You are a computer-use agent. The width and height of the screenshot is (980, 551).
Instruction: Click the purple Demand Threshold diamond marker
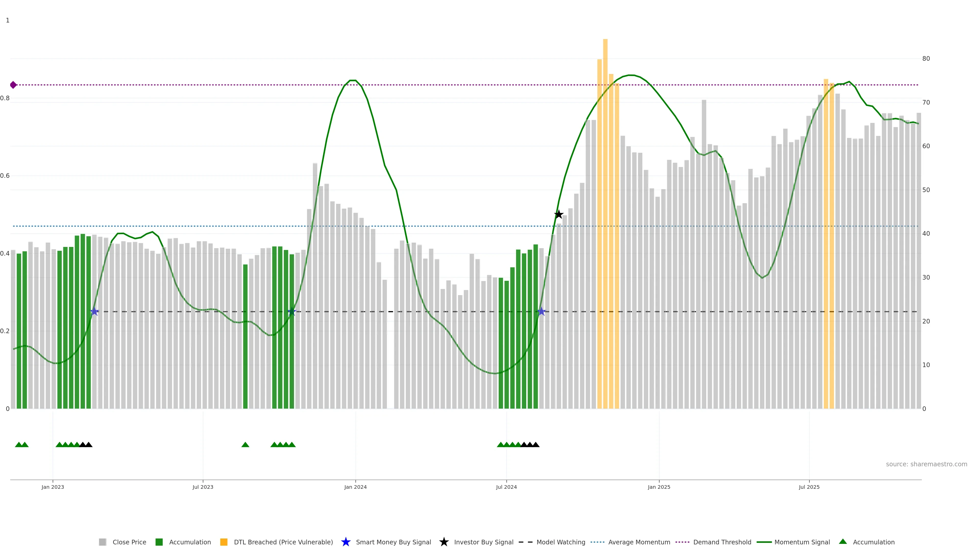coord(13,85)
